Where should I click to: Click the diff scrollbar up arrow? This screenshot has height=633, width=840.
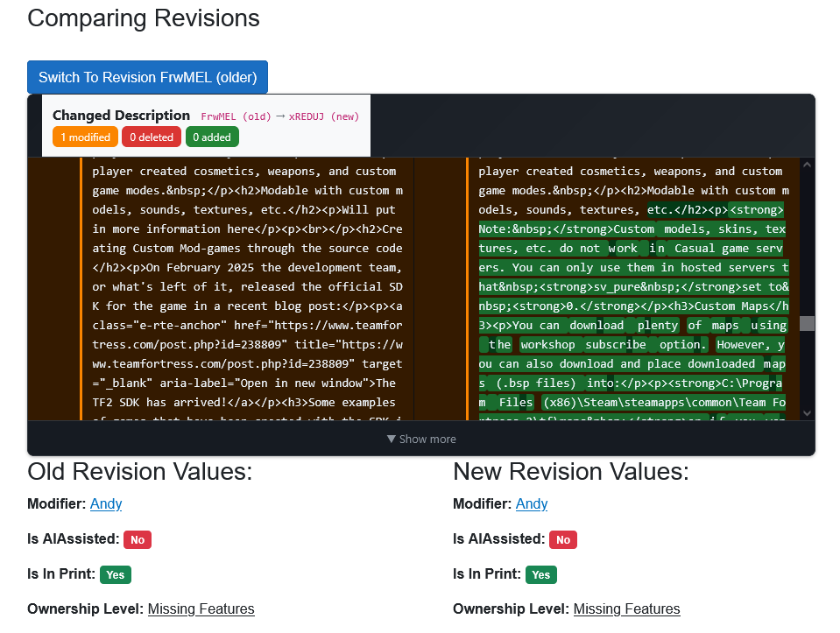click(x=808, y=165)
